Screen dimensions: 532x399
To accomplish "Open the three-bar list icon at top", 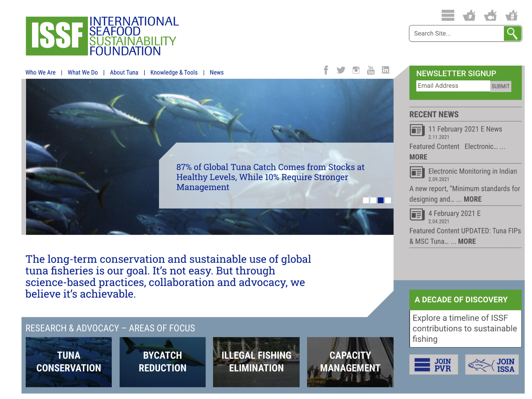I will tap(448, 15).
